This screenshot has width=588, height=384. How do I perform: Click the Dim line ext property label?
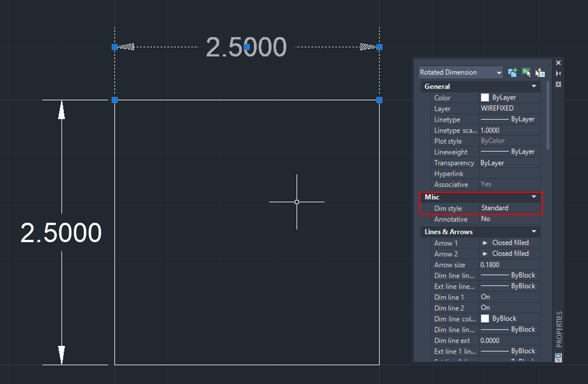pos(452,341)
